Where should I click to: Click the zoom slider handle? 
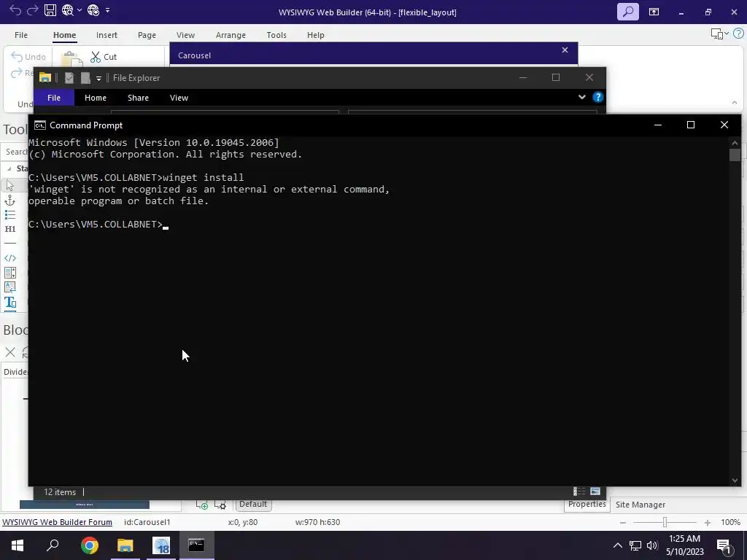665,522
